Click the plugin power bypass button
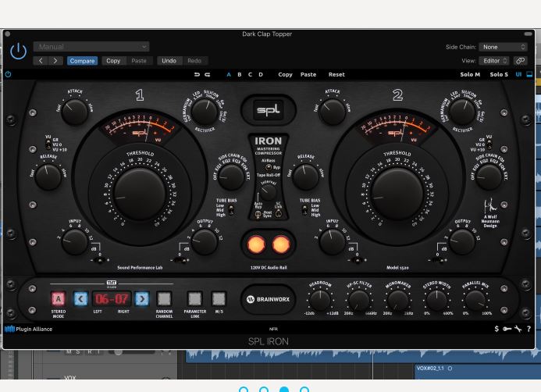This screenshot has width=541, height=392. (18, 52)
